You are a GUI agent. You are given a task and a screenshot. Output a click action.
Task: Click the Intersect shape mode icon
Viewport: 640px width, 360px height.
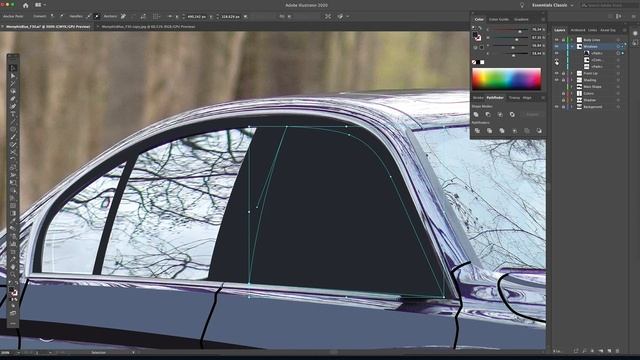(500, 114)
